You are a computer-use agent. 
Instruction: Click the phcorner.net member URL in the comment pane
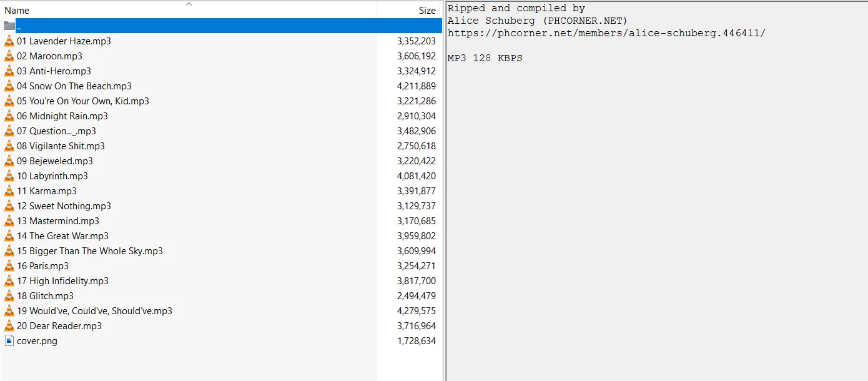pyautogui.click(x=606, y=33)
